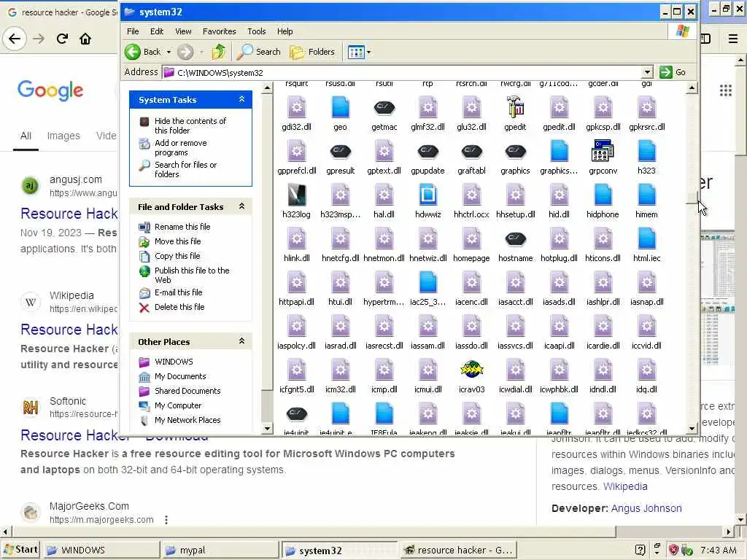Select the getmac command file icon

[384, 108]
